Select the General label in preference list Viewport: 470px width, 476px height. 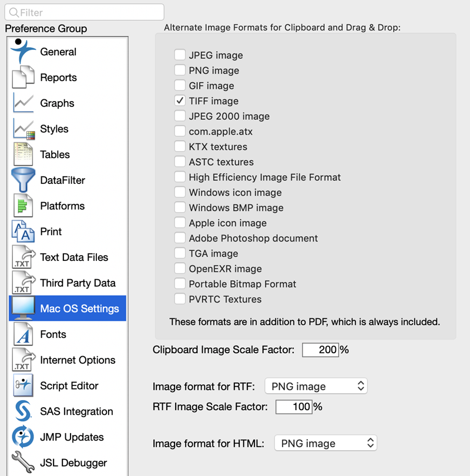(x=58, y=52)
